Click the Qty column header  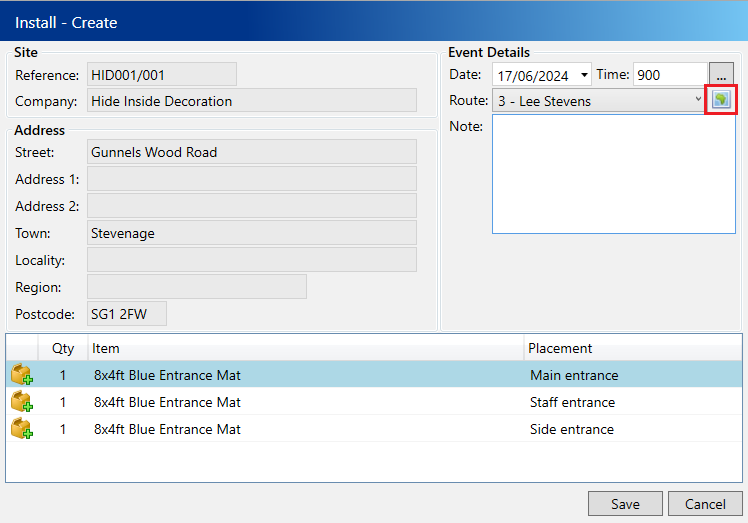(63, 348)
